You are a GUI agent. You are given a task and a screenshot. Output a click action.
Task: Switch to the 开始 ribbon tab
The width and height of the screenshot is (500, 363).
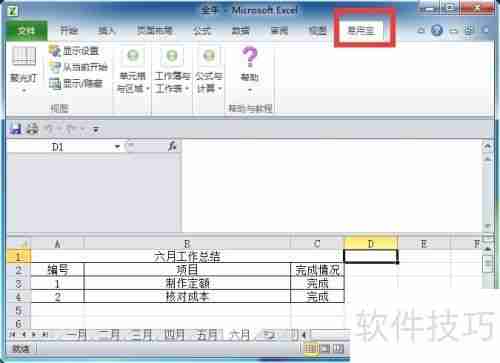pyautogui.click(x=69, y=31)
